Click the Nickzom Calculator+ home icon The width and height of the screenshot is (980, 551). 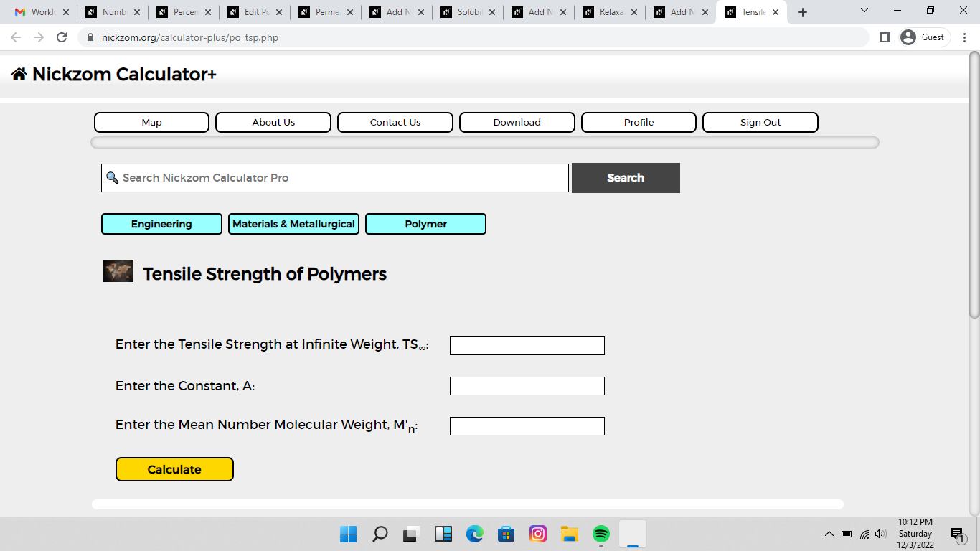coord(19,74)
